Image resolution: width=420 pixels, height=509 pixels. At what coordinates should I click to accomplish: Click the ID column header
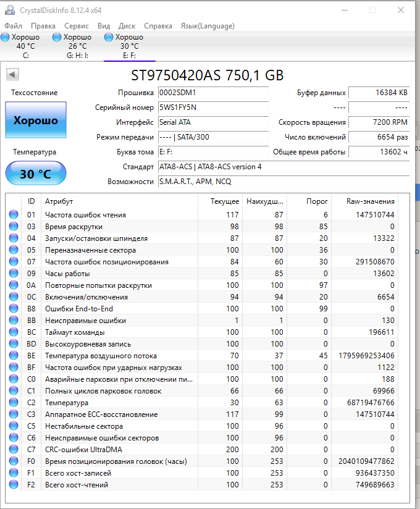[x=31, y=201]
